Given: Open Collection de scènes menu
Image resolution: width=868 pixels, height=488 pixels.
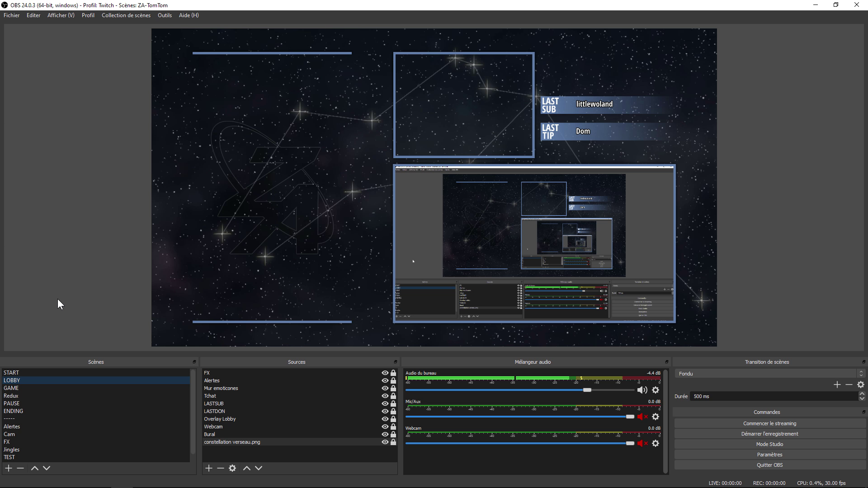Looking at the screenshot, I should click(x=126, y=15).
